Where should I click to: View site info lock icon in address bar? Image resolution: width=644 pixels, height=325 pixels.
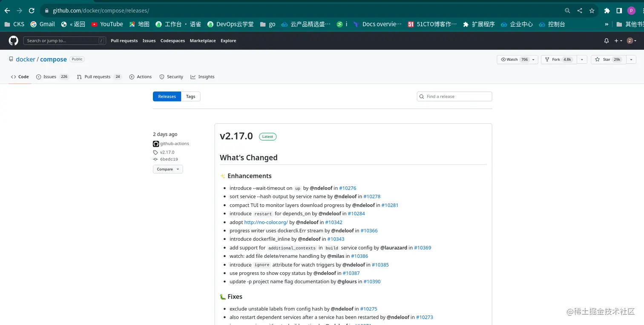tap(46, 11)
